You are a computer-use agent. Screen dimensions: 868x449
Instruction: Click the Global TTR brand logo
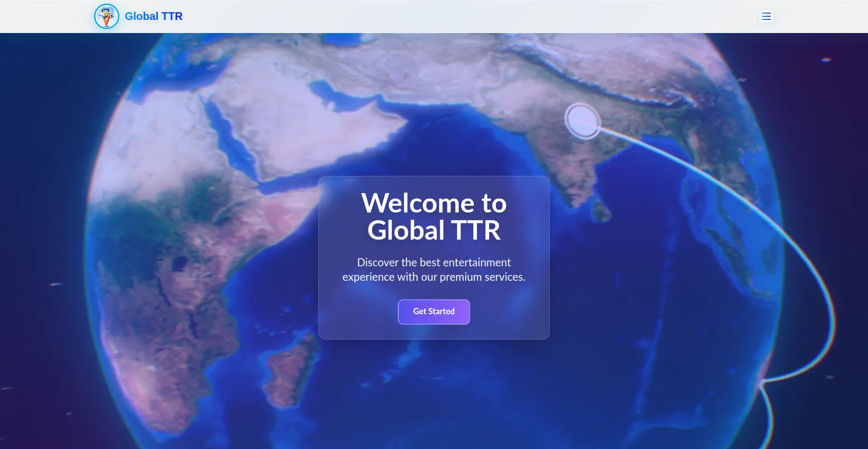[x=138, y=16]
